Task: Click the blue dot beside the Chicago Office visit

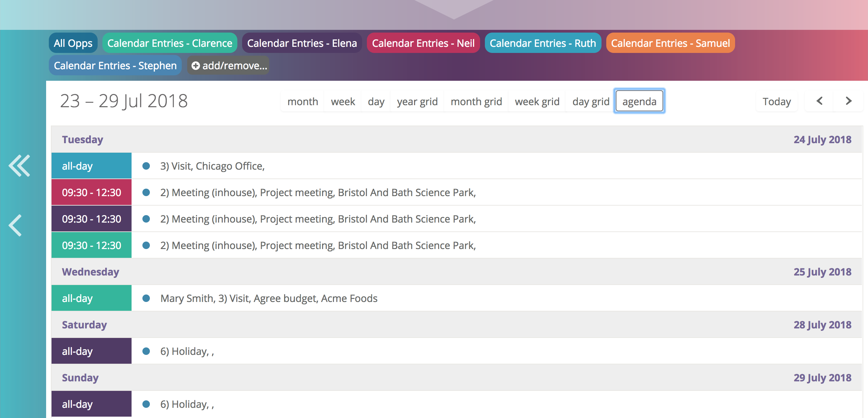Action: [x=146, y=166]
